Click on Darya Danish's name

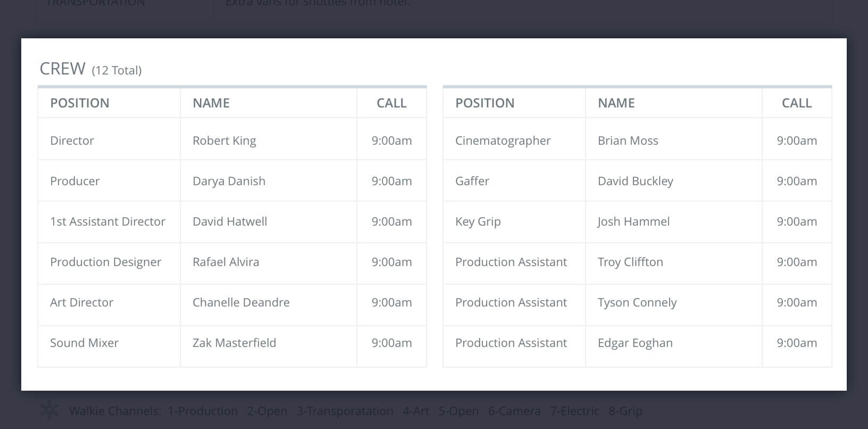click(x=229, y=181)
